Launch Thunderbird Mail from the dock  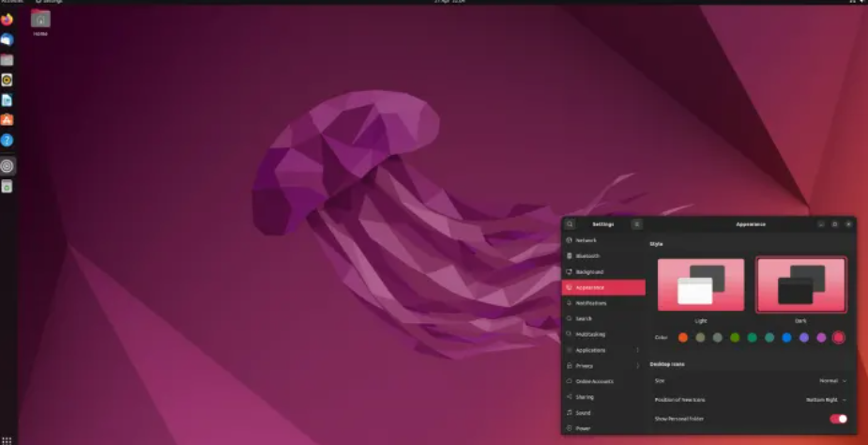pos(7,40)
